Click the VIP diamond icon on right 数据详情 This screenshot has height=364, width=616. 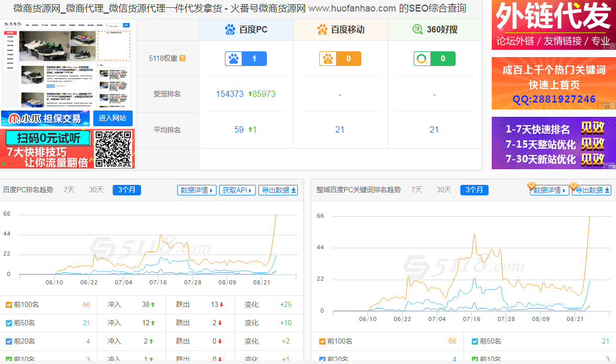pyautogui.click(x=531, y=186)
